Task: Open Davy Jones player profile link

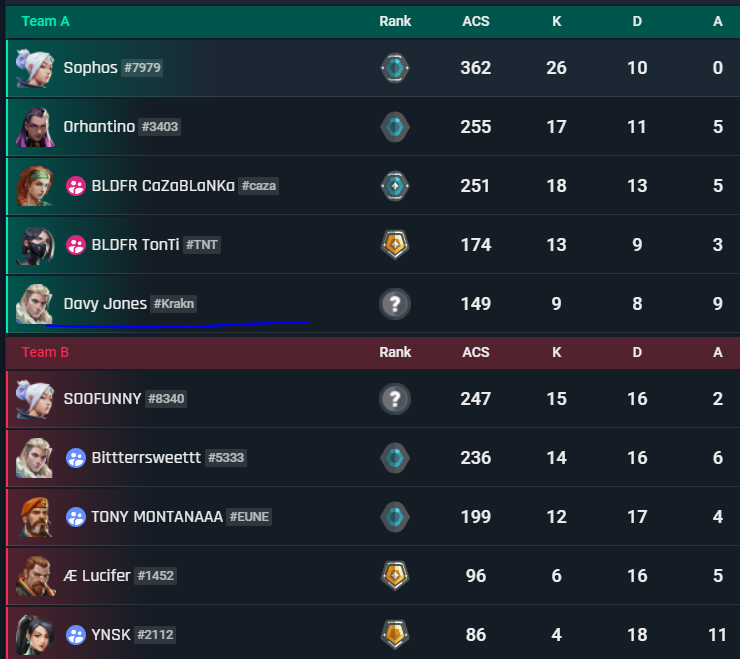Action: point(105,304)
